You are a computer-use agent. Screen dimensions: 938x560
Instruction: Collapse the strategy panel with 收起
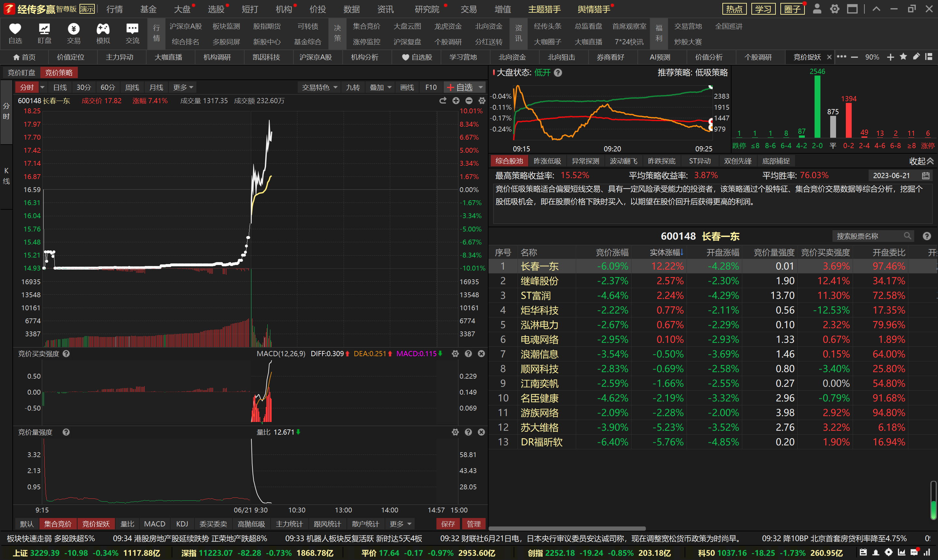921,161
